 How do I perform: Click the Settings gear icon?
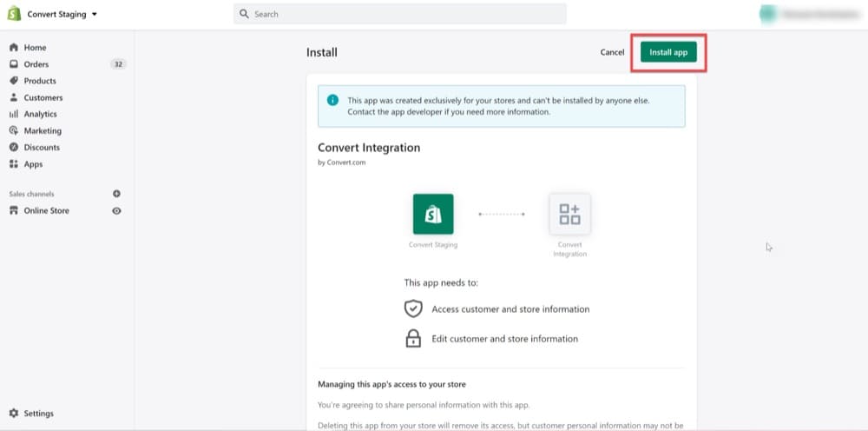pyautogui.click(x=14, y=414)
